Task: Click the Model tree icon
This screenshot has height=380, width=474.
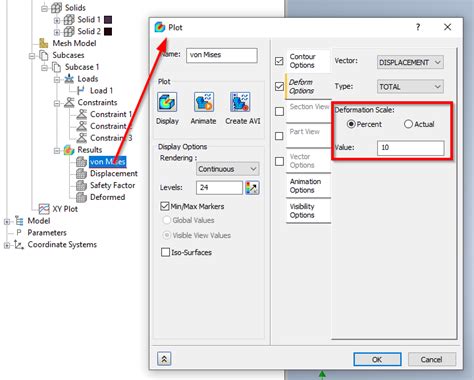Action: point(19,221)
